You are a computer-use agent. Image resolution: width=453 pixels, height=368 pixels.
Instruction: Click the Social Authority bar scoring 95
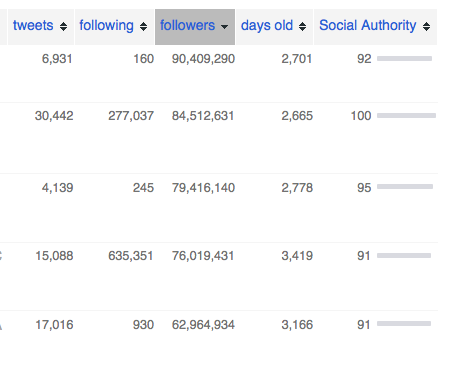point(405,187)
